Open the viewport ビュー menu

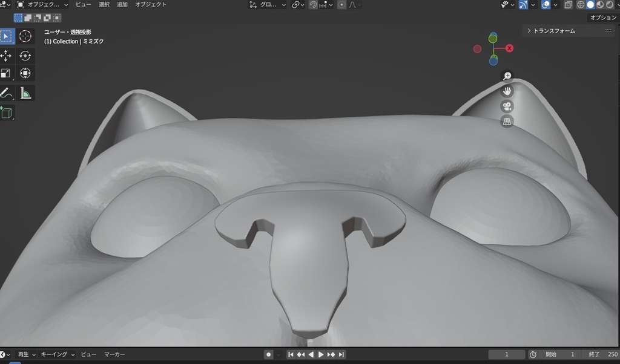click(x=84, y=5)
